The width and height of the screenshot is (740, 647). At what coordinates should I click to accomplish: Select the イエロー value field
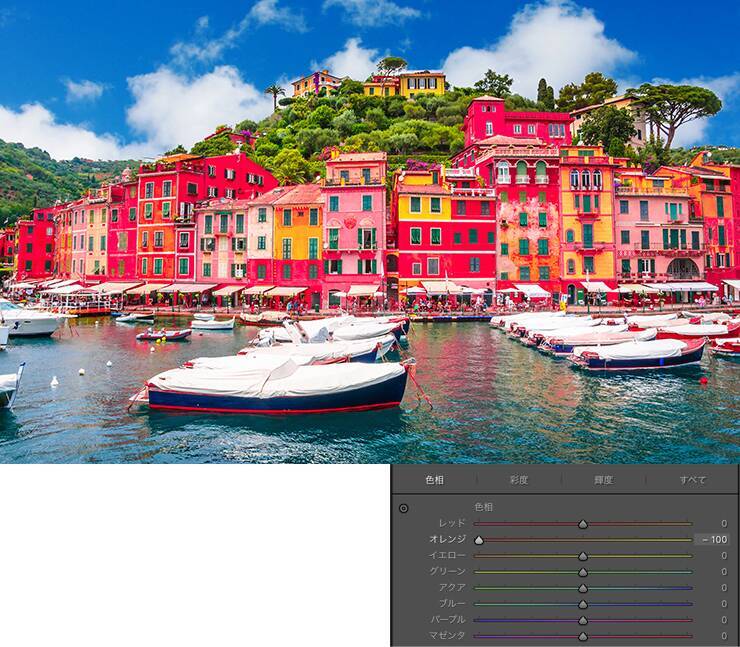tap(722, 556)
